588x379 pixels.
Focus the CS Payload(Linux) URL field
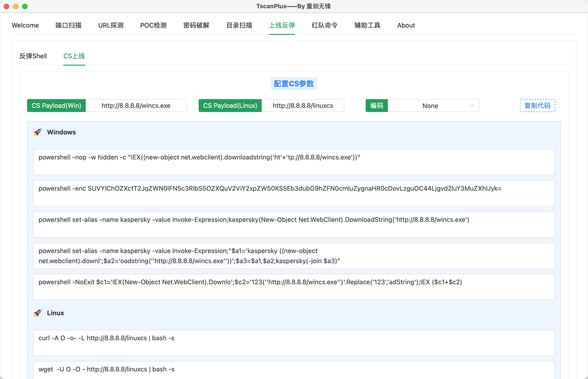click(x=302, y=106)
